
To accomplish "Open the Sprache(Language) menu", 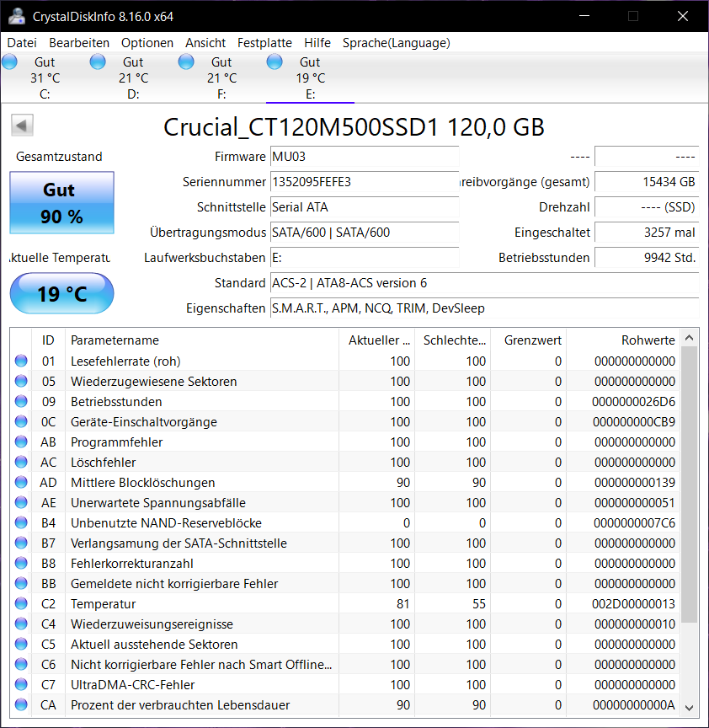I will point(397,43).
